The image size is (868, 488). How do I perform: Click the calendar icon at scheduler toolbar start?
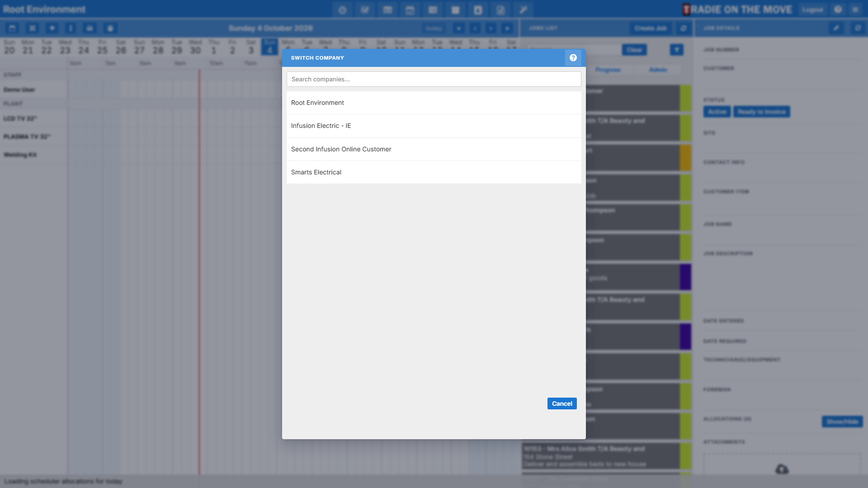tap(12, 28)
